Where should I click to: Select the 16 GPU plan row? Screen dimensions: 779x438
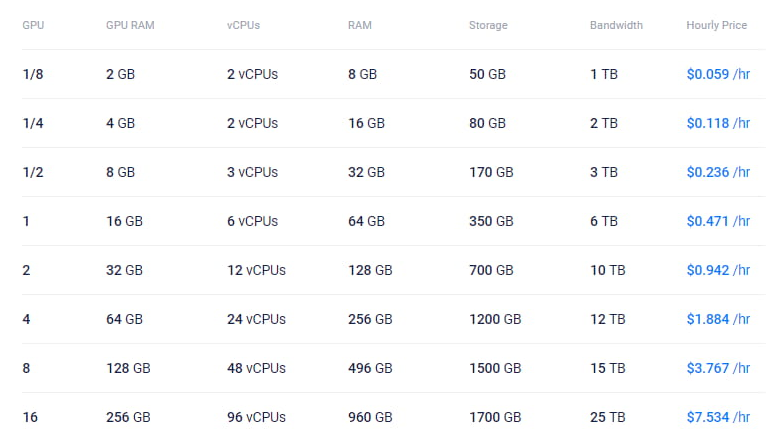click(x=393, y=416)
